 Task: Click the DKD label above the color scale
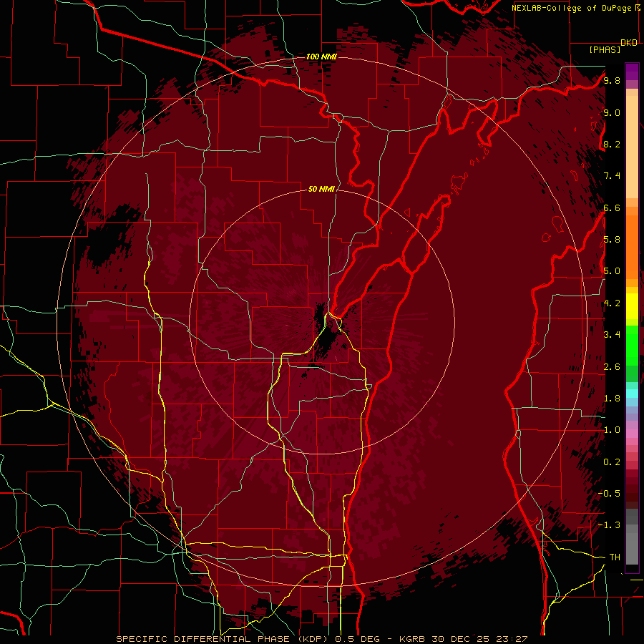tap(629, 43)
